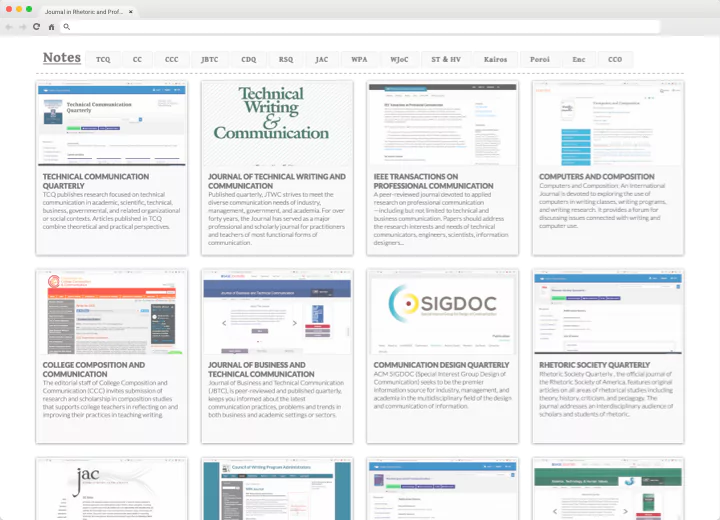720x520 pixels.
Task: Open IEEE Transactions page thumbnail
Action: coord(443,124)
